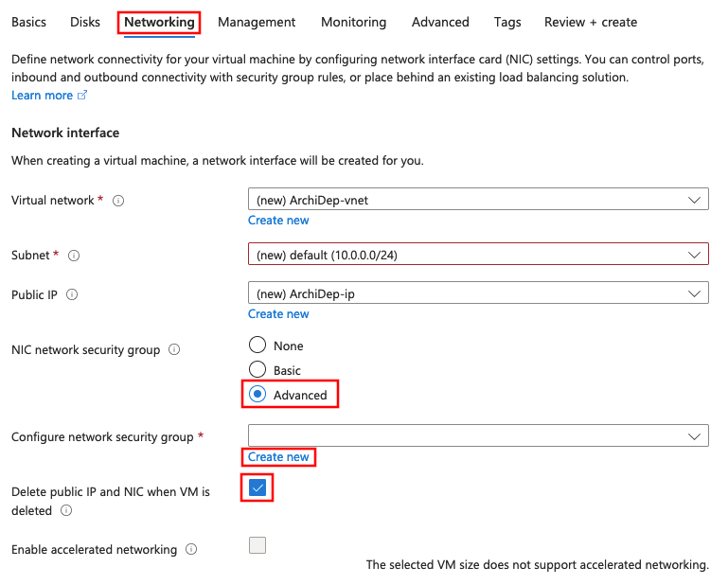Click info icon next to Virtual network
728x585 pixels.
pos(119,201)
